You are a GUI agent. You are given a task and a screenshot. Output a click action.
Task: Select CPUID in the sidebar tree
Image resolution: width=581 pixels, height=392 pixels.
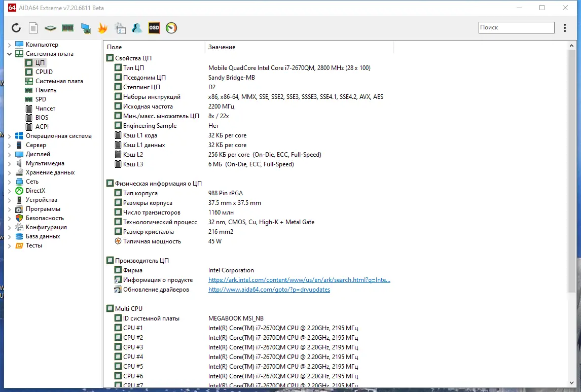point(44,72)
